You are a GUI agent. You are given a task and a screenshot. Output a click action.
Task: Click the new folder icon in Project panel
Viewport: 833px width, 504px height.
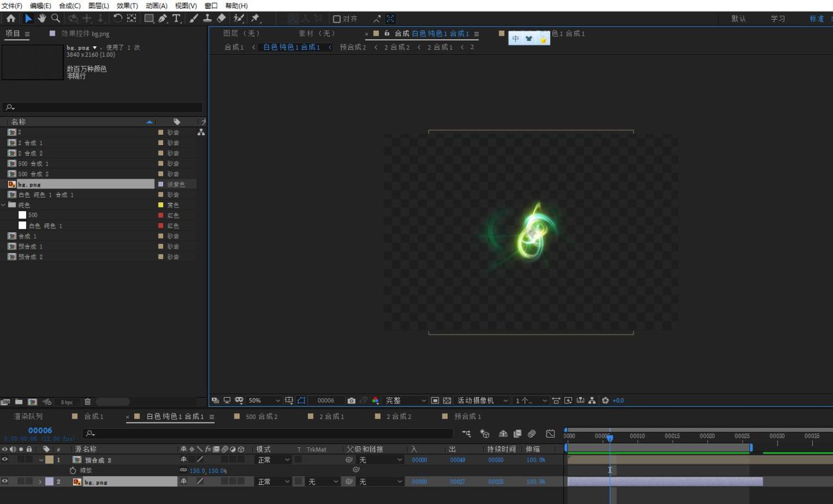(x=19, y=402)
